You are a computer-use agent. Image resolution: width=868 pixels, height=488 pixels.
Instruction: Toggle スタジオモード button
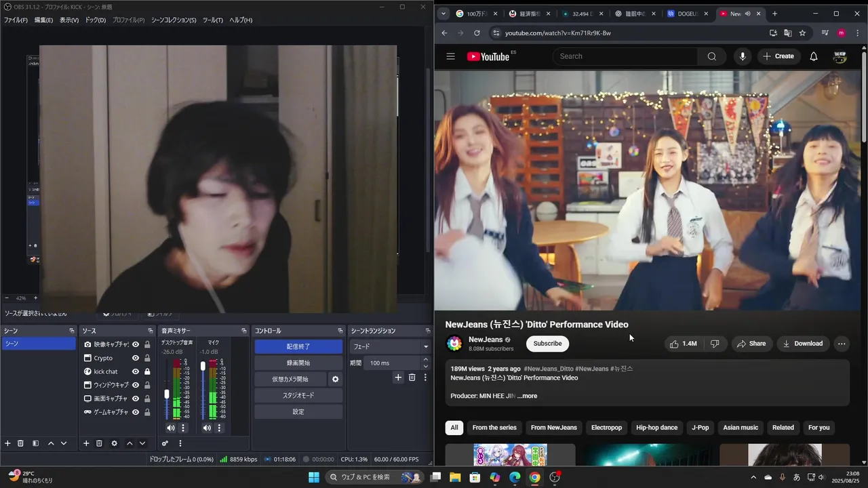click(298, 395)
